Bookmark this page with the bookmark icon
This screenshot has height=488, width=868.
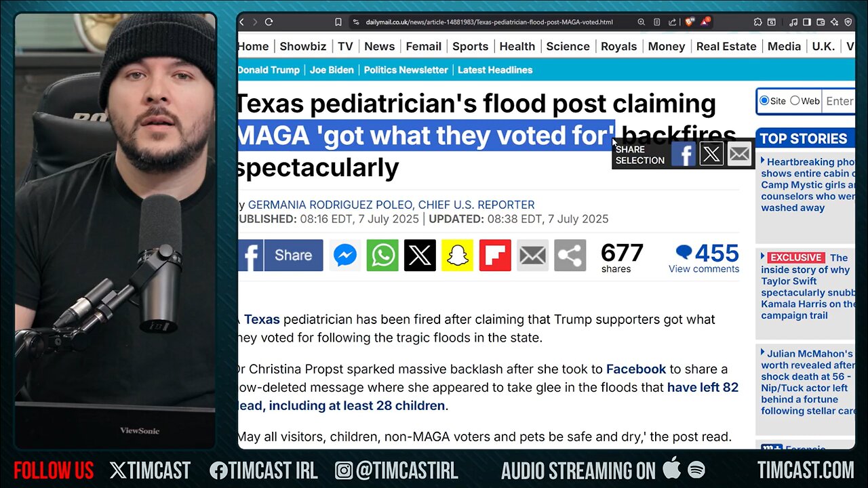pyautogui.click(x=338, y=22)
